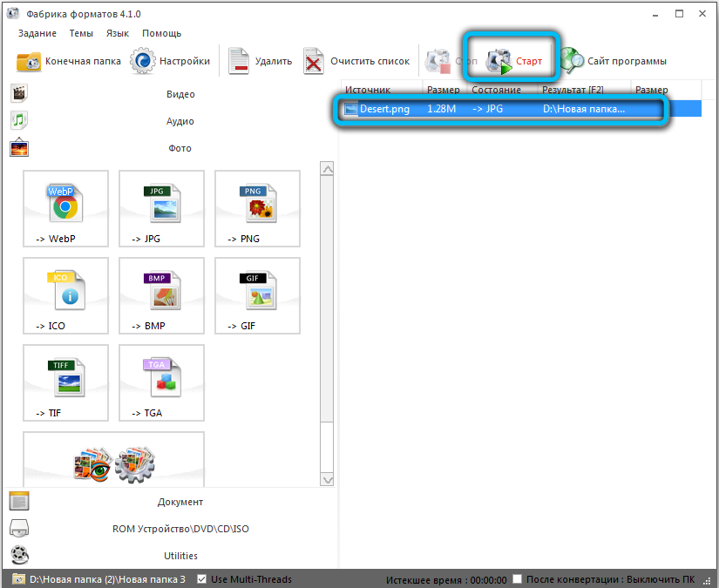Select the GIF format converter

coord(258,295)
